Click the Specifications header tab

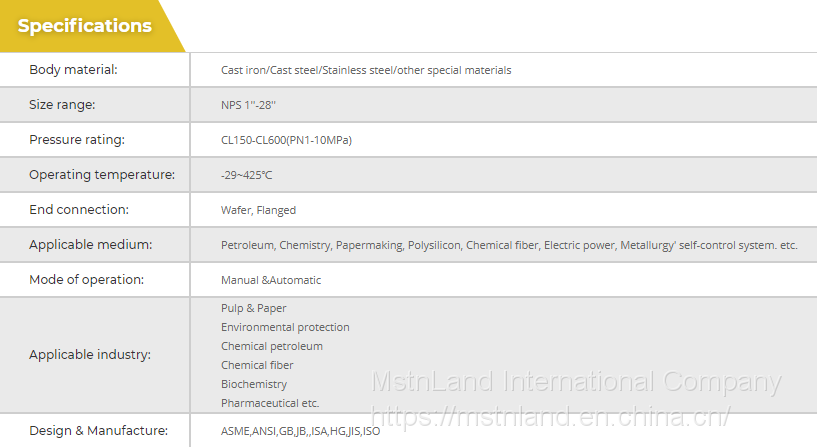[85, 26]
